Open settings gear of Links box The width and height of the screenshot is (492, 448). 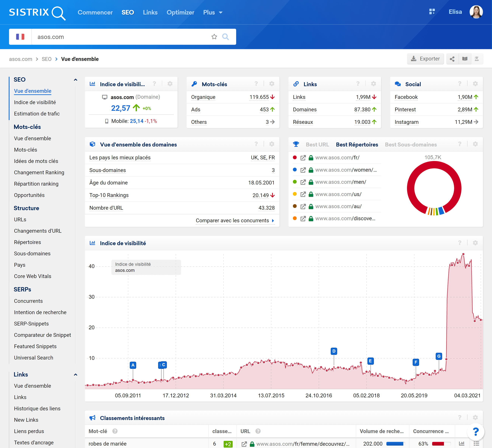[373, 84]
